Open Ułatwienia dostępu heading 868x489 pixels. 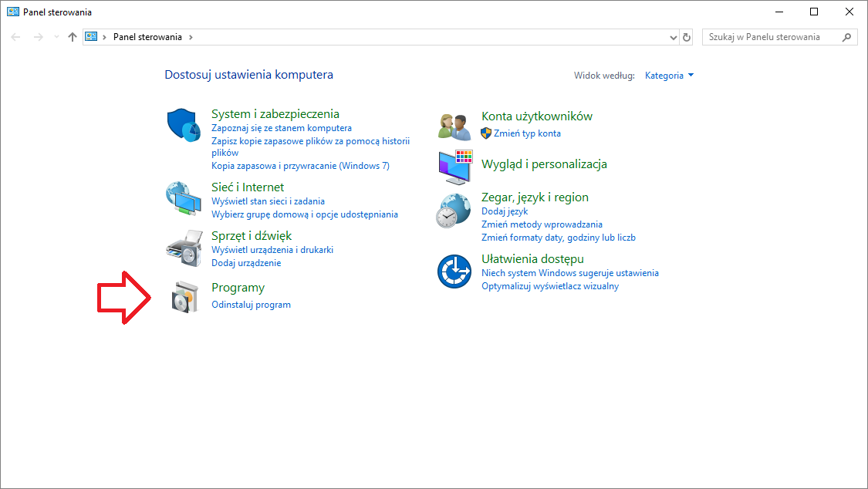pyautogui.click(x=532, y=259)
